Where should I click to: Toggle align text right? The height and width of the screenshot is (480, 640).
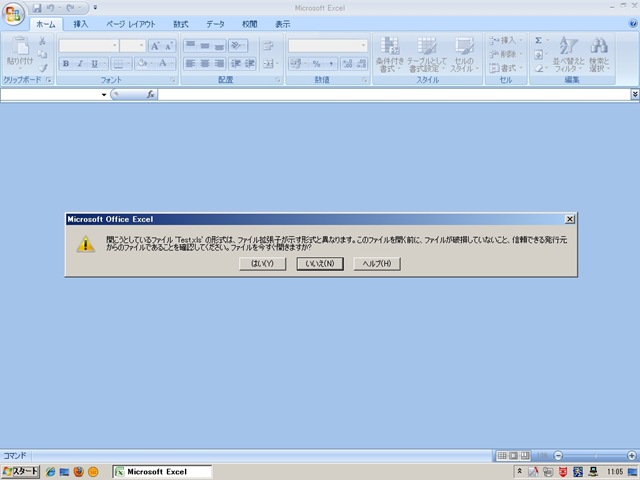(220, 64)
